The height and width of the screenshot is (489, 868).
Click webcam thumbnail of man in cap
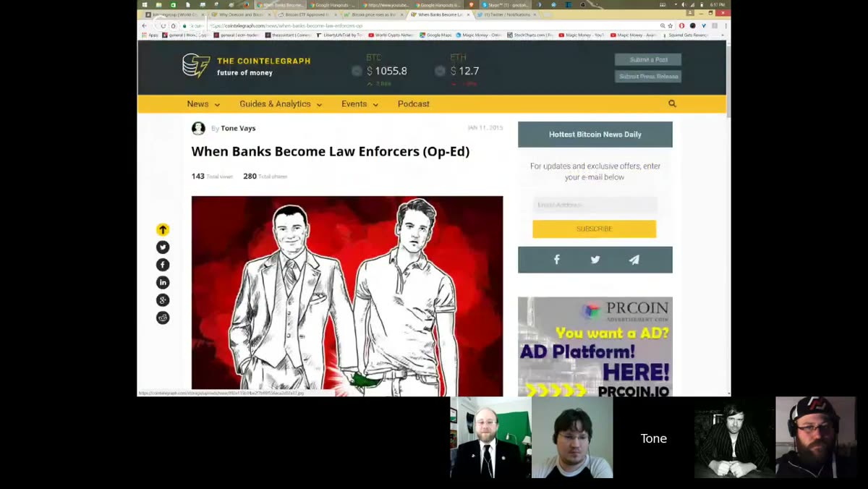(816, 438)
